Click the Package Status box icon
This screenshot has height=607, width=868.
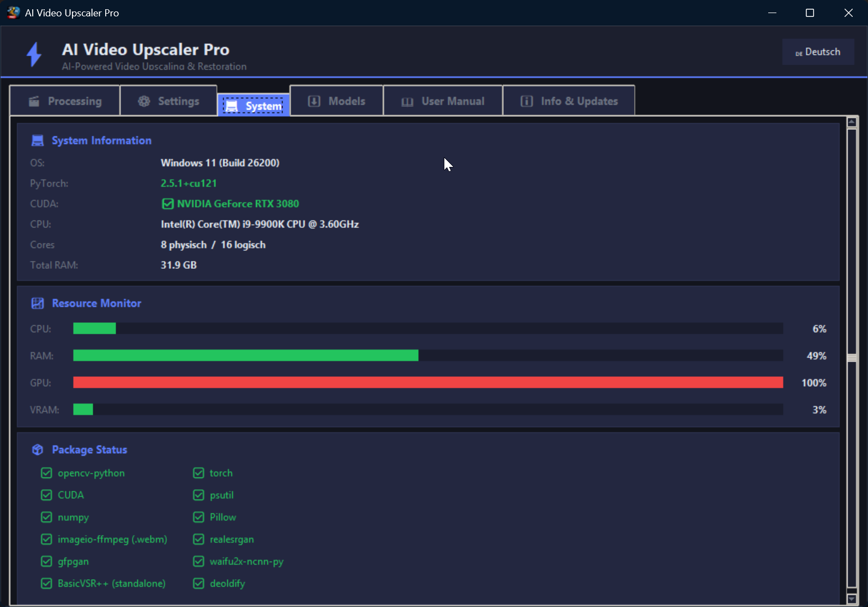coord(38,449)
